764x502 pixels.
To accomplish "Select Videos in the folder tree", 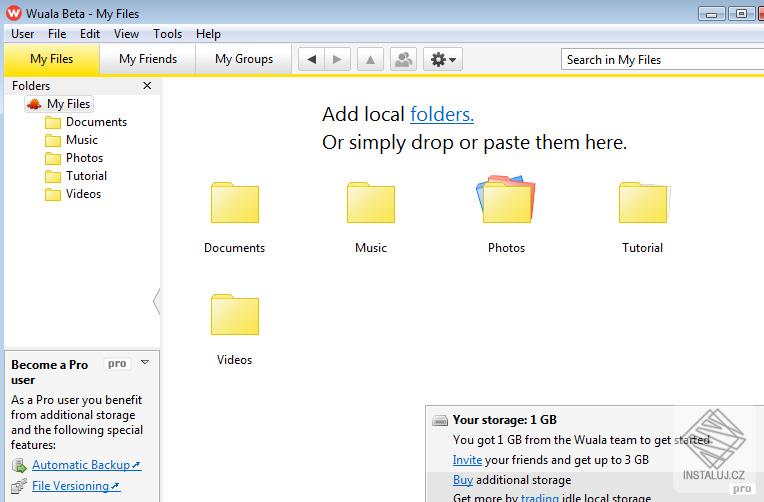I will [x=73, y=194].
